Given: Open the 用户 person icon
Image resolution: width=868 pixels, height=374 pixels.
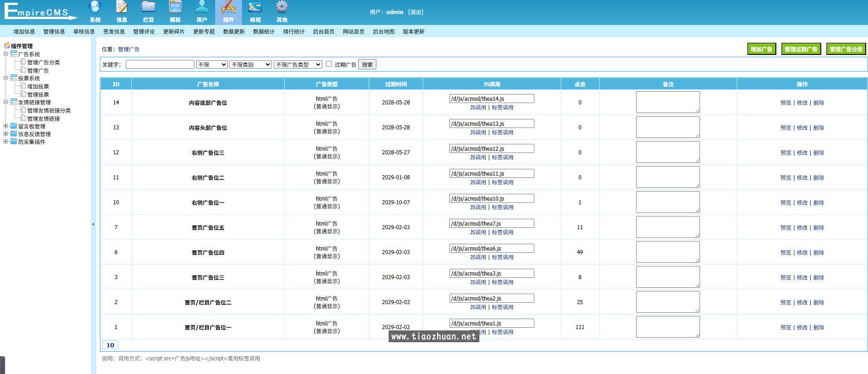Looking at the screenshot, I should coord(202,8).
